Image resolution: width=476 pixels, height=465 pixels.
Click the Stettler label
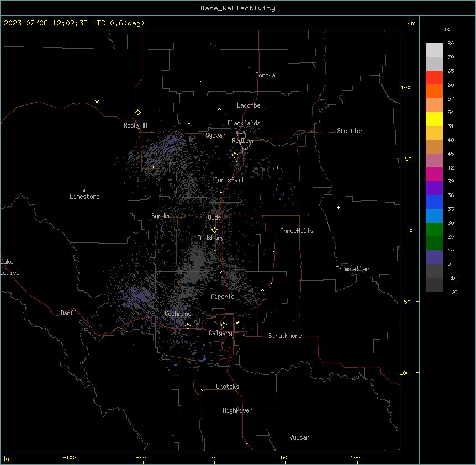pos(350,131)
